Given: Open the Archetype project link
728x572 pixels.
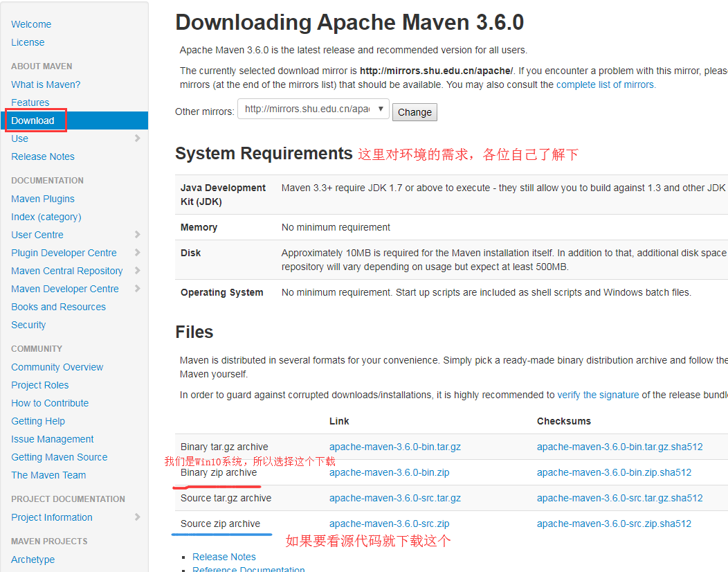Looking at the screenshot, I should click(x=33, y=560).
